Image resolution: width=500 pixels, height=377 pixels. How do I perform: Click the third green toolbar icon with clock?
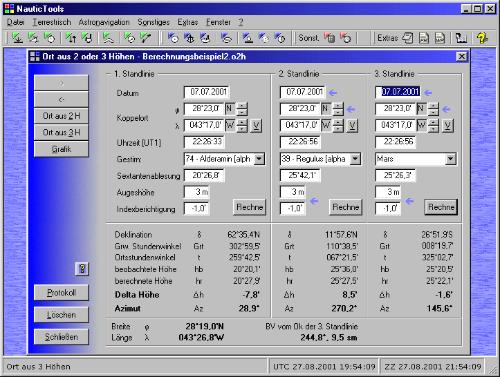point(49,38)
